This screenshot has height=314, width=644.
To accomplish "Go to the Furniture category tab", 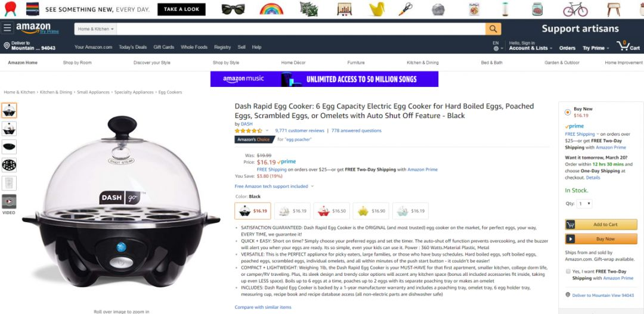I will [x=355, y=63].
